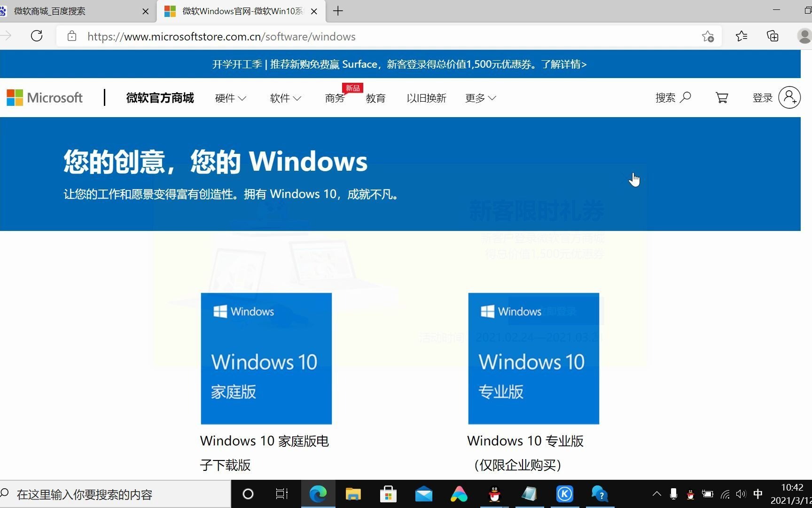Click the microphone tray icon

[673, 494]
